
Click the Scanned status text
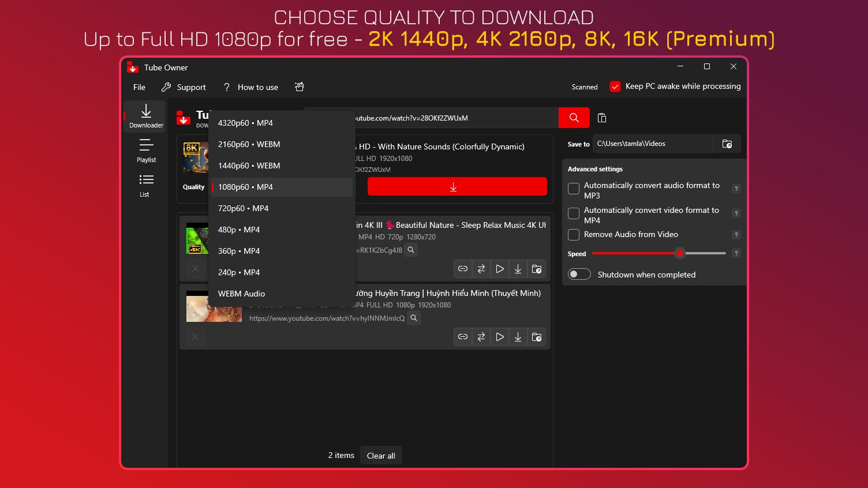585,87
